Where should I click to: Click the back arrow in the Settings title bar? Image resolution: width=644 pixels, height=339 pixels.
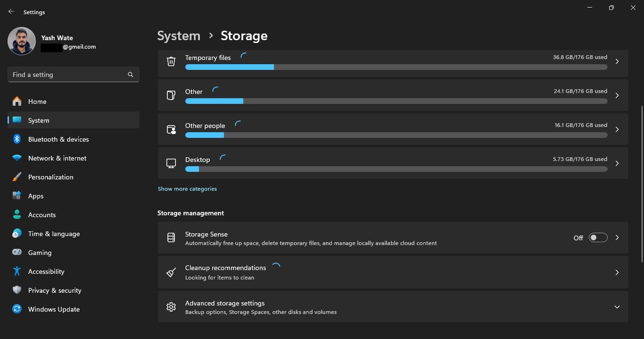(x=11, y=12)
